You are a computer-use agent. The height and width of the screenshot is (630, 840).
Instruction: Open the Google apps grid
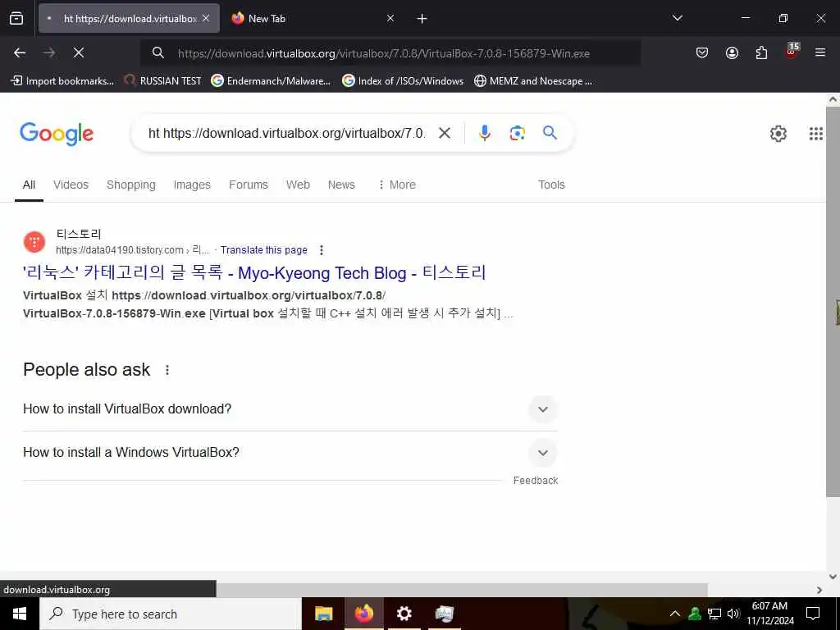click(816, 134)
